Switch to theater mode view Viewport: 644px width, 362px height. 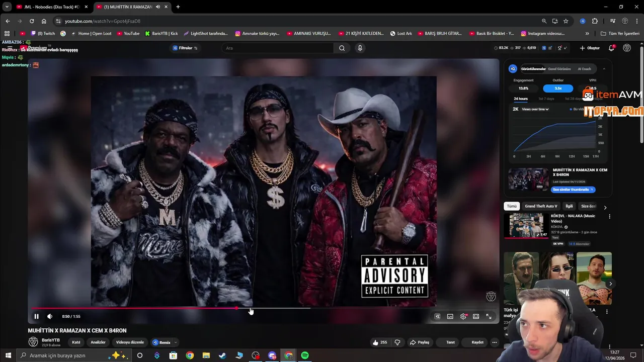[x=476, y=316]
